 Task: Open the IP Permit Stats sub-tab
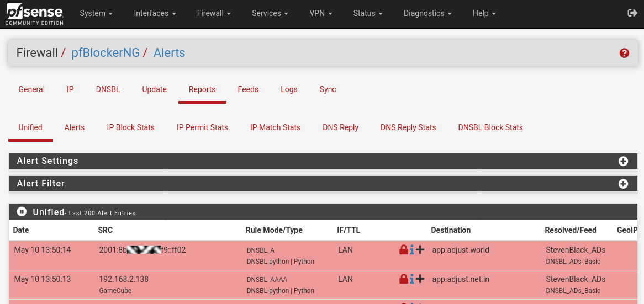click(202, 127)
